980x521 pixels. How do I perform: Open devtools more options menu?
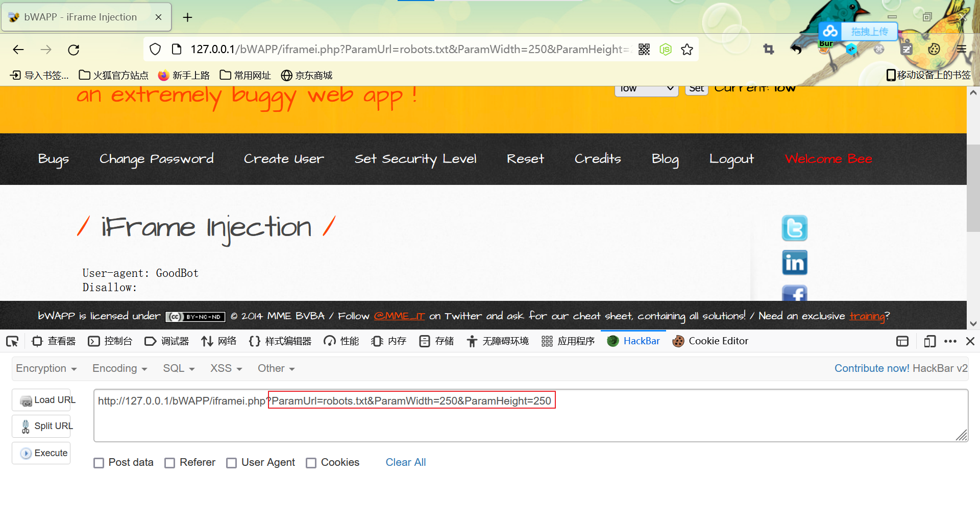point(950,341)
